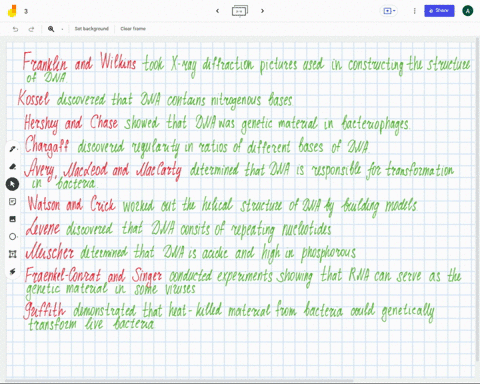Click the jam title "3"
Screen dimensions: 480x384
point(26,11)
